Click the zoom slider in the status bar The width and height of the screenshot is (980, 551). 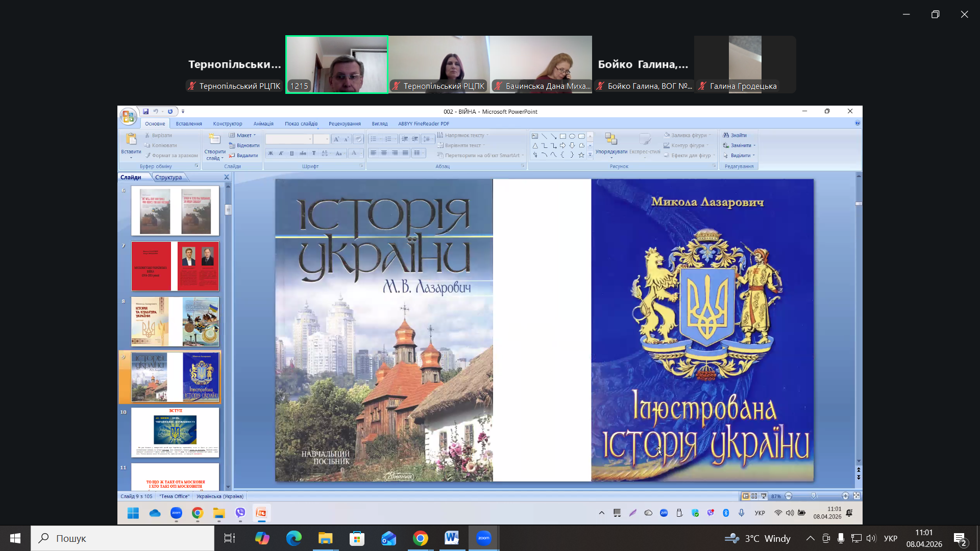814,496
